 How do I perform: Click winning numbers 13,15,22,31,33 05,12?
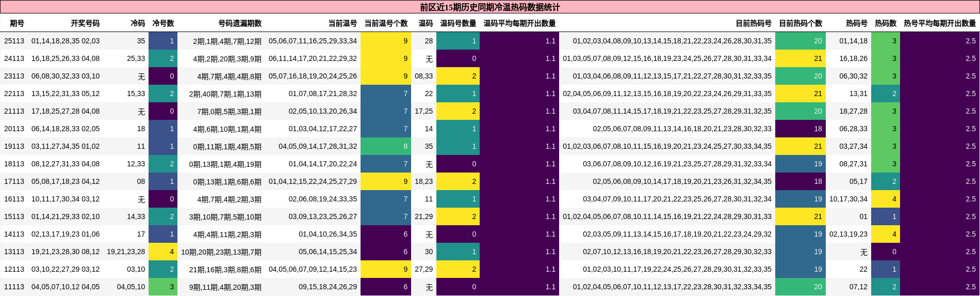66,94
